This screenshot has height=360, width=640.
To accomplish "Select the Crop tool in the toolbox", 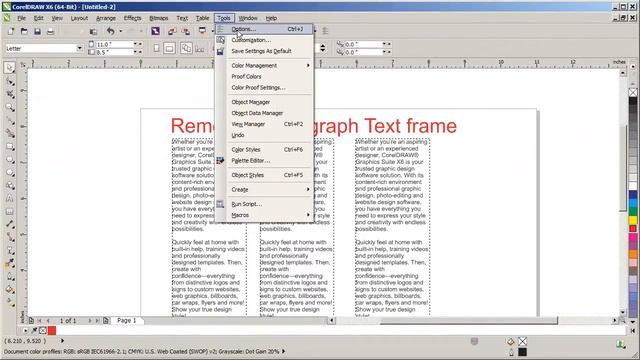I will (10, 95).
